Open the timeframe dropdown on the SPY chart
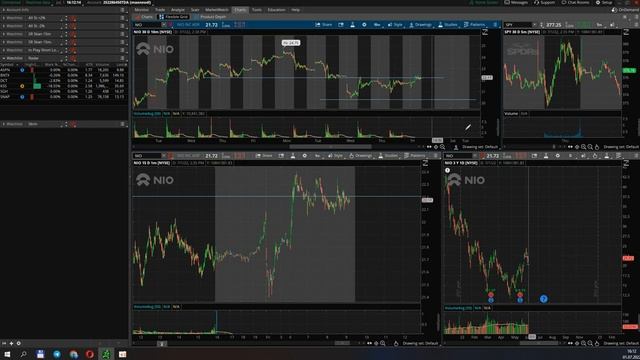 pyautogui.click(x=600, y=25)
